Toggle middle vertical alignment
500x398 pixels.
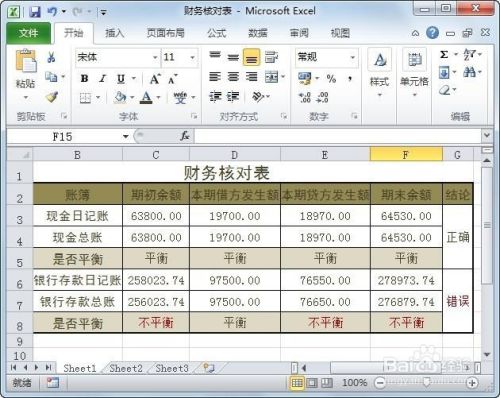pyautogui.click(x=233, y=58)
